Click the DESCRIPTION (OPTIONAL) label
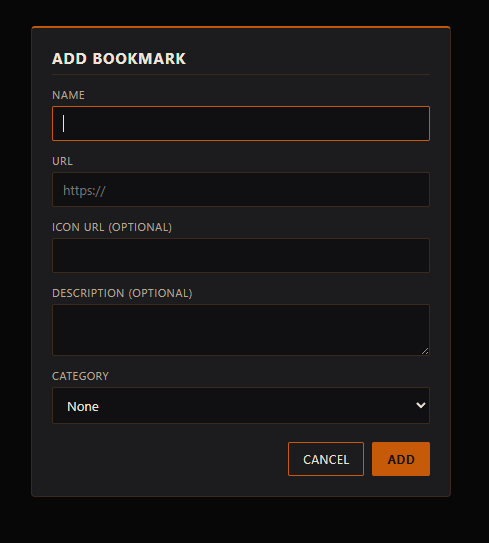Image resolution: width=489 pixels, height=543 pixels. click(x=122, y=293)
